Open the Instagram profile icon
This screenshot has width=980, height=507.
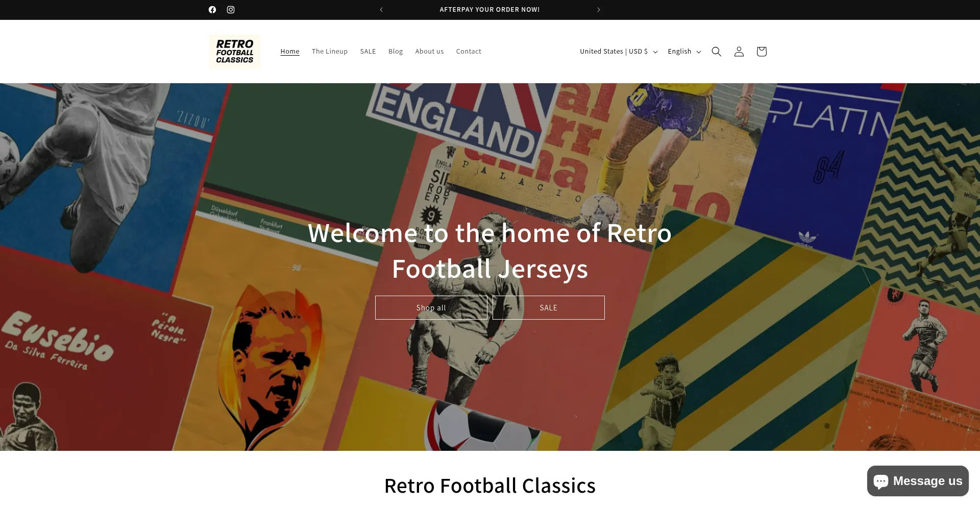pyautogui.click(x=231, y=10)
